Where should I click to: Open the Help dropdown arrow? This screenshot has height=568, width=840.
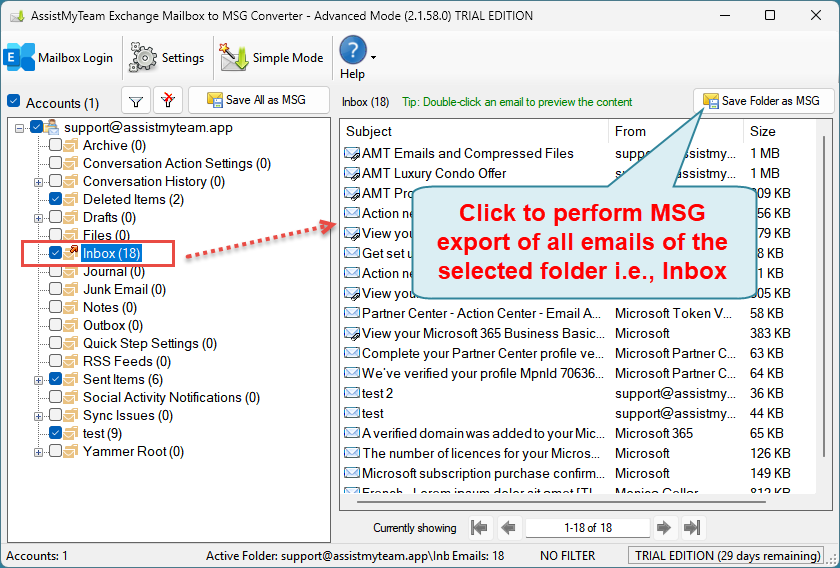coord(373,57)
